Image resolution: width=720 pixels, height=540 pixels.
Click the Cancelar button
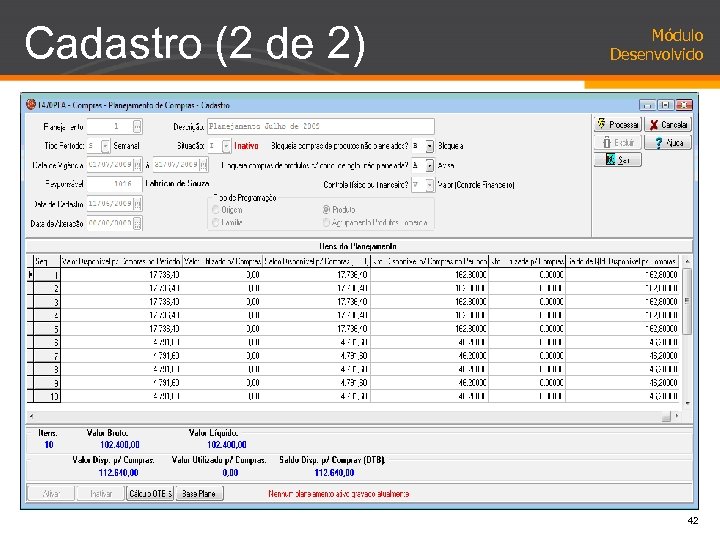click(668, 124)
